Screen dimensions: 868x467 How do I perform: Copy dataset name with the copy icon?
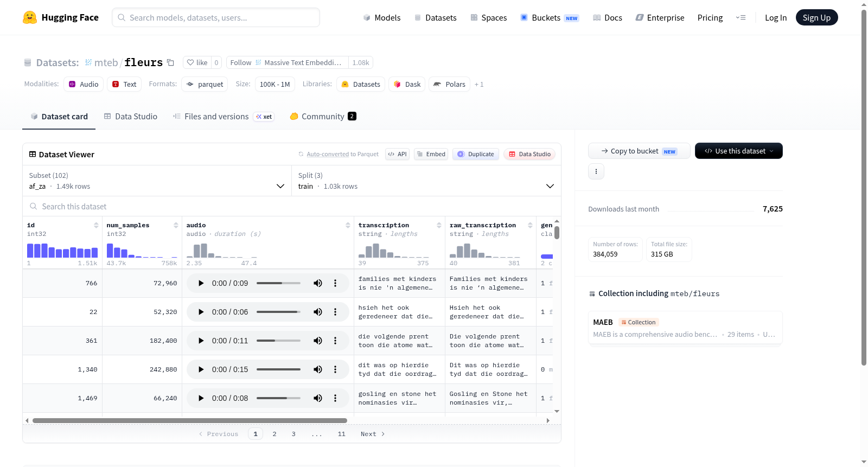pyautogui.click(x=170, y=62)
